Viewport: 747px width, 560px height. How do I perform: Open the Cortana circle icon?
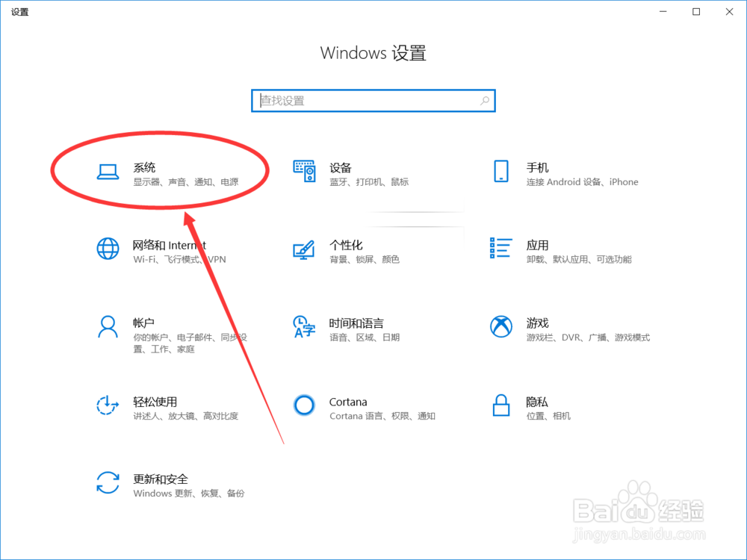tap(304, 405)
